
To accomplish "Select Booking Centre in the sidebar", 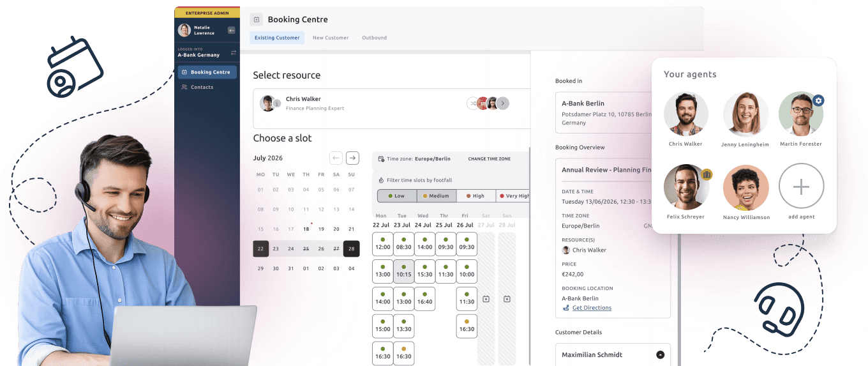I will pyautogui.click(x=207, y=72).
